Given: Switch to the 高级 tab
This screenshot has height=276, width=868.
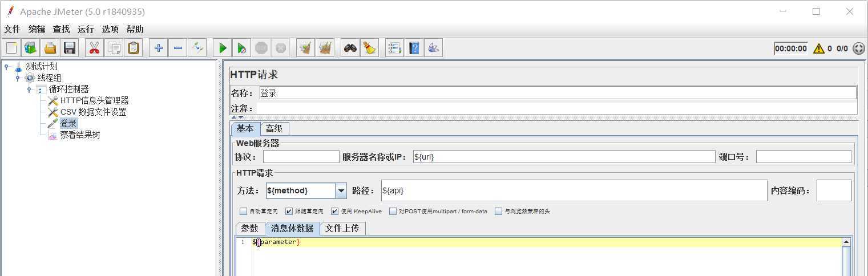Looking at the screenshot, I should tap(274, 128).
